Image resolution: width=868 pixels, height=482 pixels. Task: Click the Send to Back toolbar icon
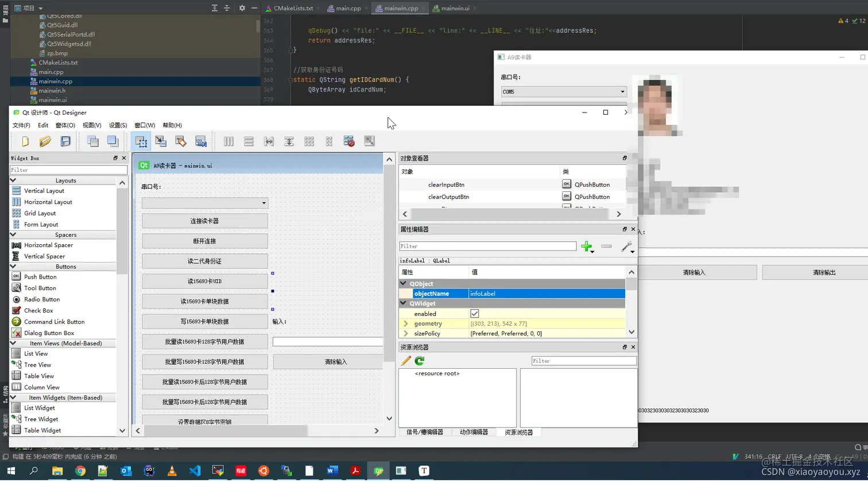pos(92,141)
